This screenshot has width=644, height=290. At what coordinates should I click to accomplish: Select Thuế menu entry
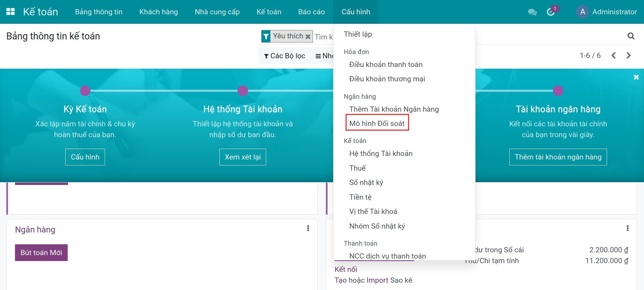pos(358,168)
